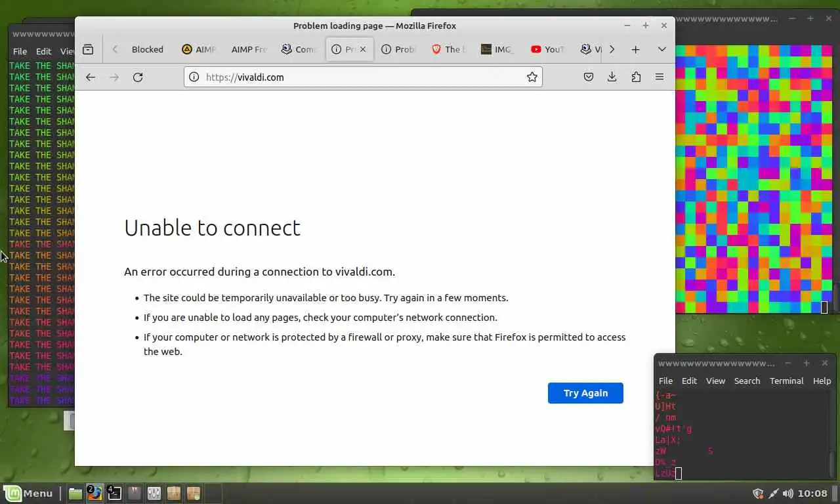Image resolution: width=840 pixels, height=504 pixels.
Task: Open the Linux Mint Menu button
Action: [30, 493]
